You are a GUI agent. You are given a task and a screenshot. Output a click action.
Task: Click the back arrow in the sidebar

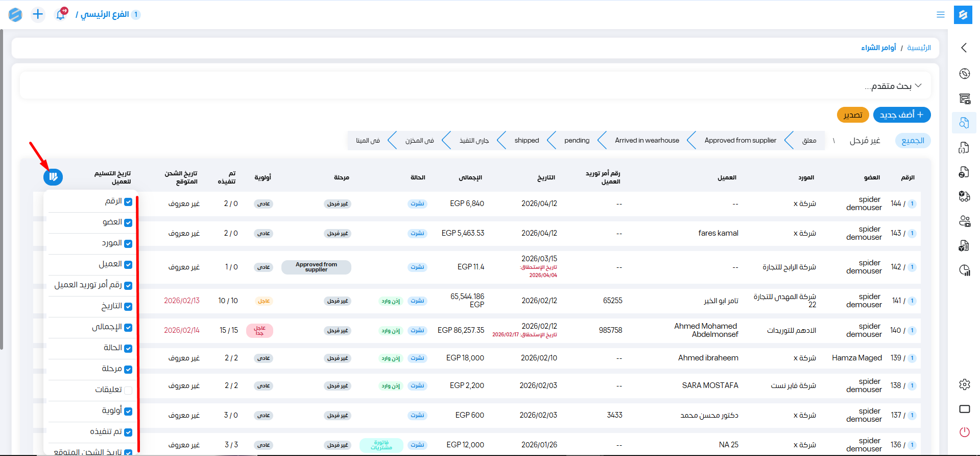point(964,48)
